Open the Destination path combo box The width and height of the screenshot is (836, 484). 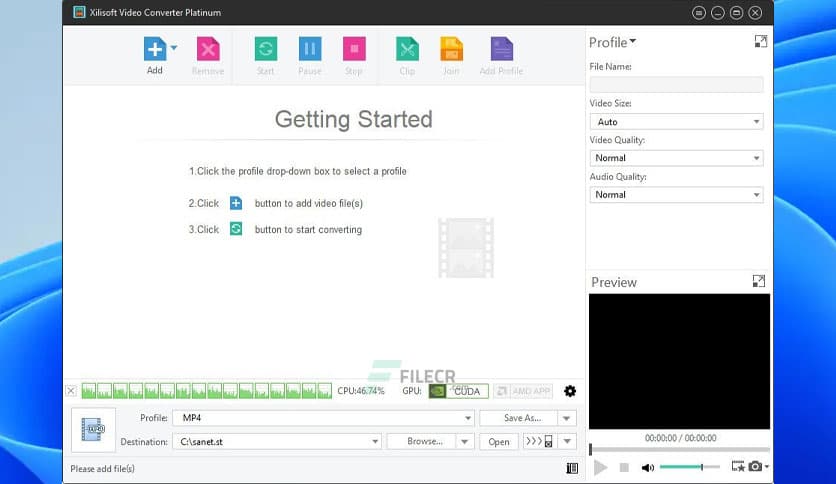[x=277, y=441]
